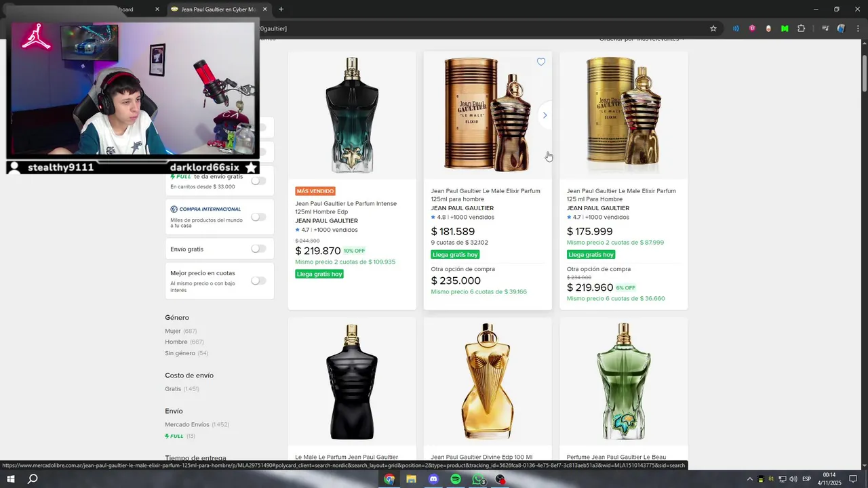
Task: Open the sort-by dropdown at top right
Action: tap(642, 40)
